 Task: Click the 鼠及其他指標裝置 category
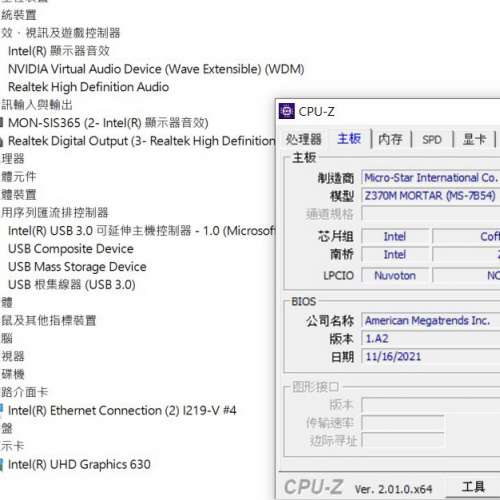[48, 321]
